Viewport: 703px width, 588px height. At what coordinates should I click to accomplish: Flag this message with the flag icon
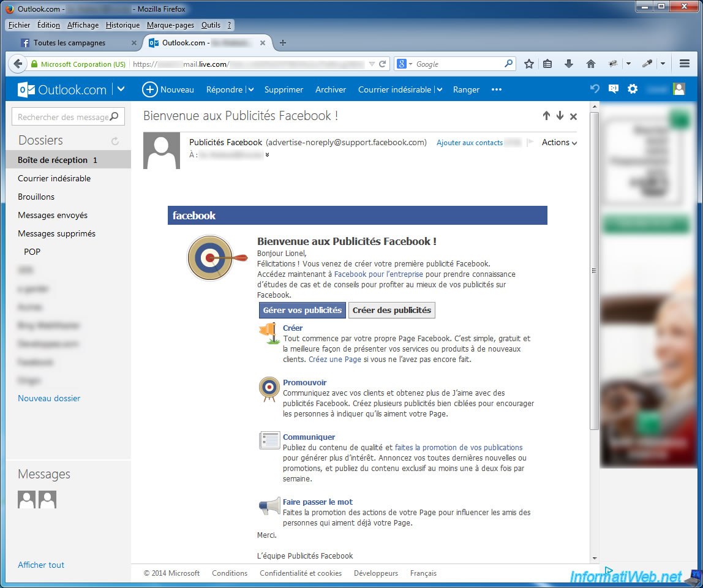pos(530,143)
